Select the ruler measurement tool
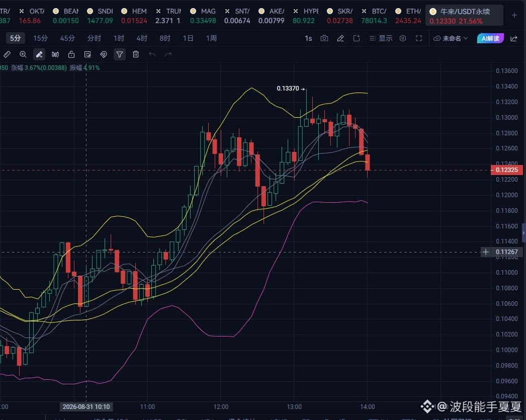 [7, 54]
